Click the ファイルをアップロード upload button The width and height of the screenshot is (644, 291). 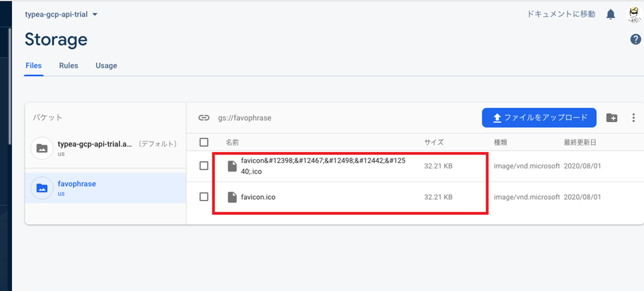pos(539,118)
